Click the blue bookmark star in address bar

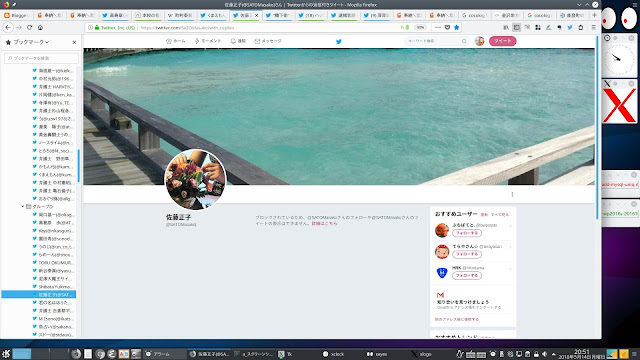click(x=457, y=27)
